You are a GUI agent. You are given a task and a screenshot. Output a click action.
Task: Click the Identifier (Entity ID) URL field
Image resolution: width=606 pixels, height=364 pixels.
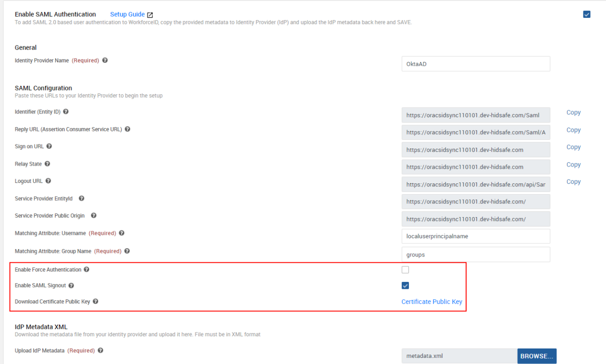[476, 115]
